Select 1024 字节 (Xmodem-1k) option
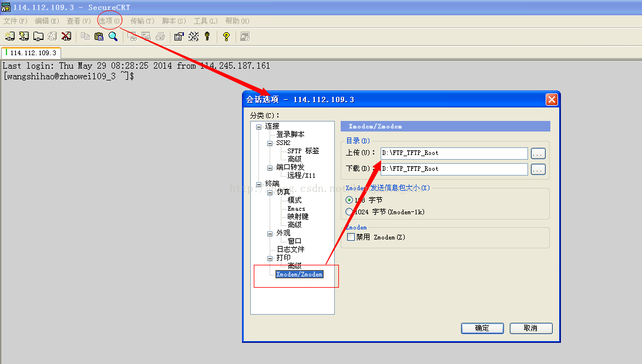The image size is (642, 364). click(x=349, y=212)
